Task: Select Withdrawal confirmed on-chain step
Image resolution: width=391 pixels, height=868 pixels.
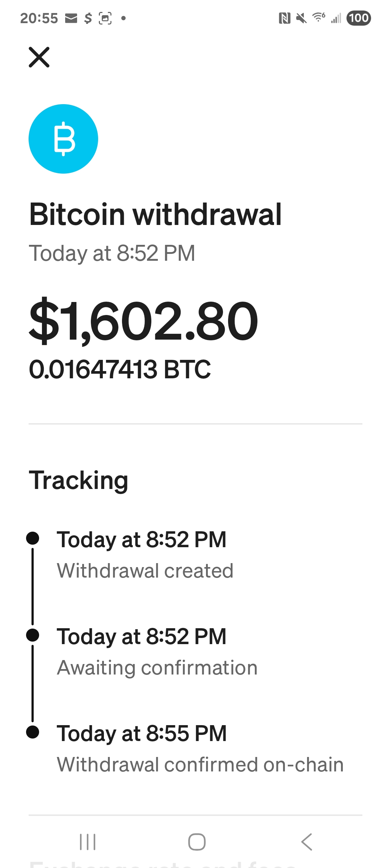Action: 200,764
